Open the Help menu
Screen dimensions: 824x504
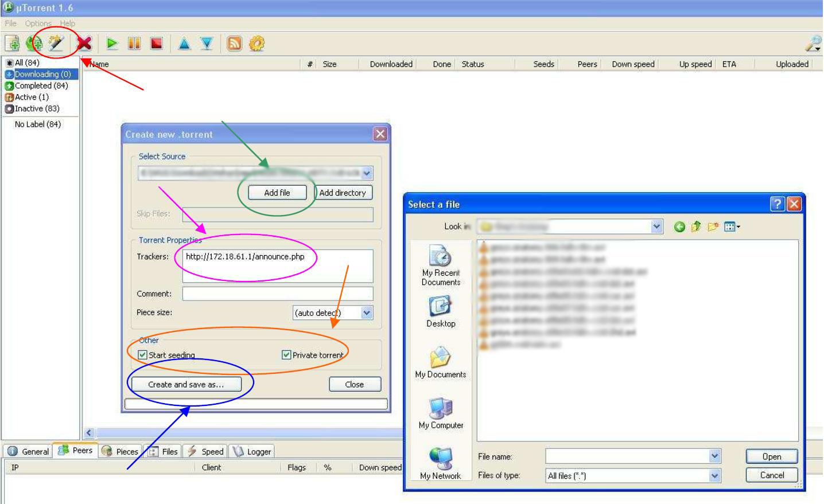68,24
